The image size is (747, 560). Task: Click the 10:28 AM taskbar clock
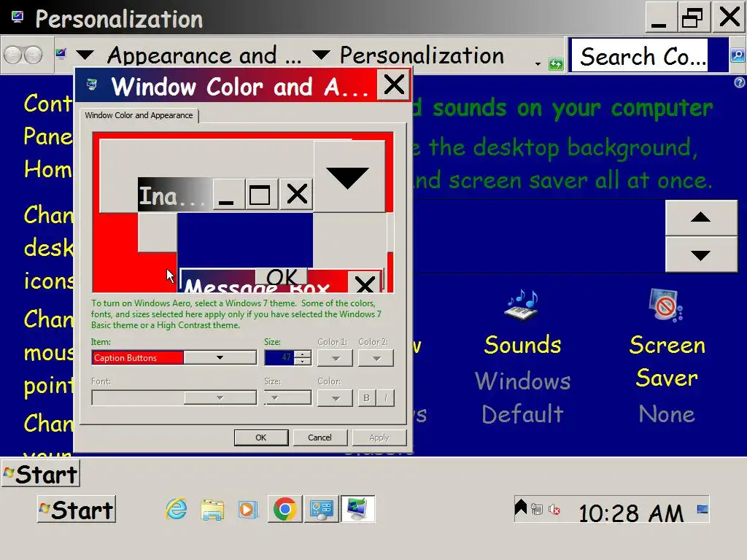pyautogui.click(x=631, y=513)
